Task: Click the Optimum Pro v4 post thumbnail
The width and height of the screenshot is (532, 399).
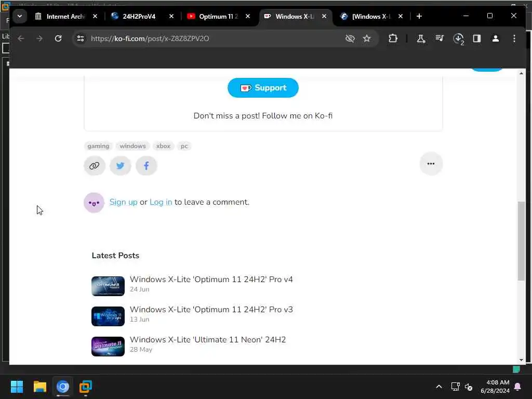Action: click(x=108, y=286)
